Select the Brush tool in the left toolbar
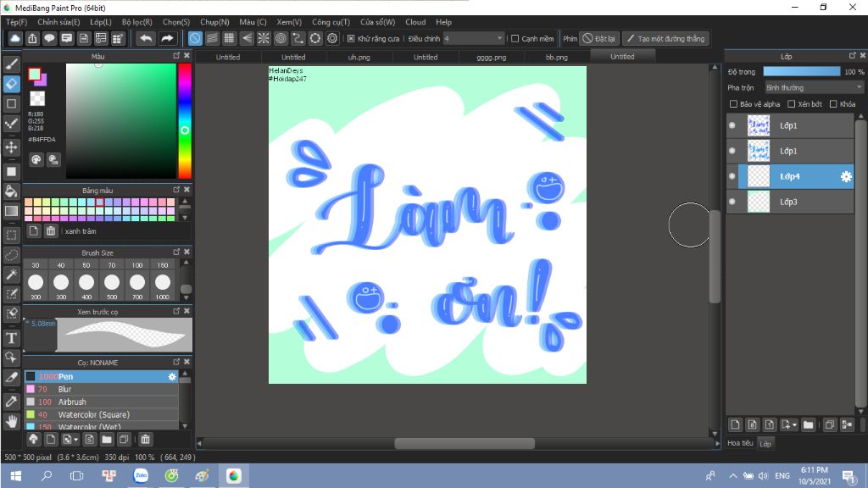 coord(11,64)
